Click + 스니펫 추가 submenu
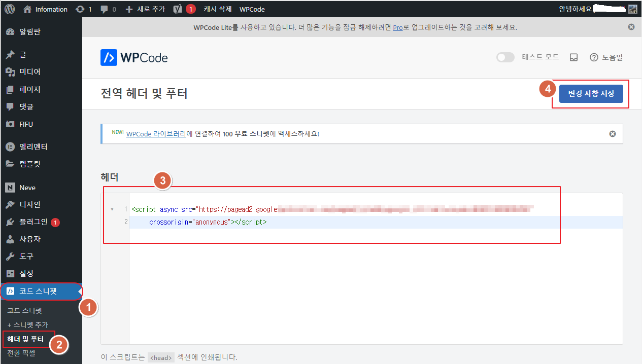This screenshot has width=642, height=364. point(27,324)
